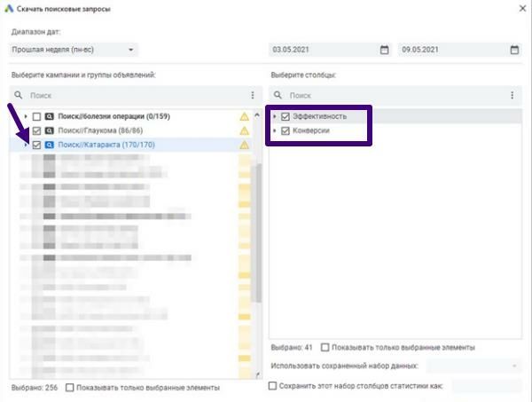532x402 pixels.
Task: Click the columns search magnifier icon
Action: point(278,95)
